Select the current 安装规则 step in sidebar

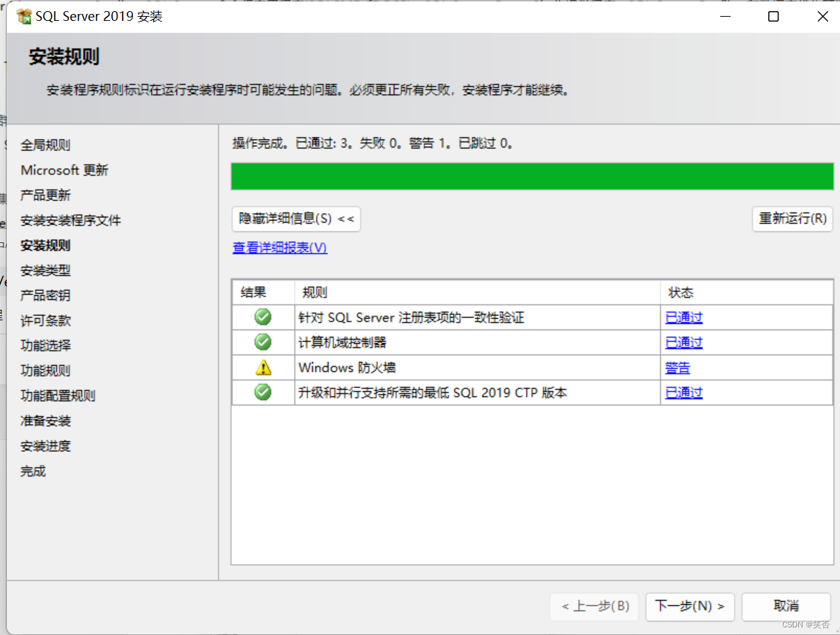click(45, 245)
